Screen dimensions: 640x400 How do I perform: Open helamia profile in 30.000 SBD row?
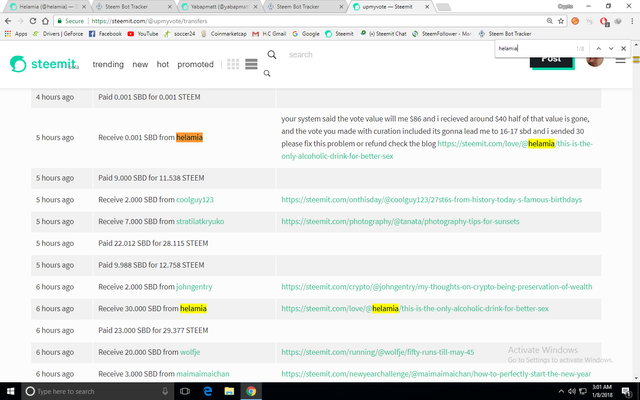coord(193,309)
